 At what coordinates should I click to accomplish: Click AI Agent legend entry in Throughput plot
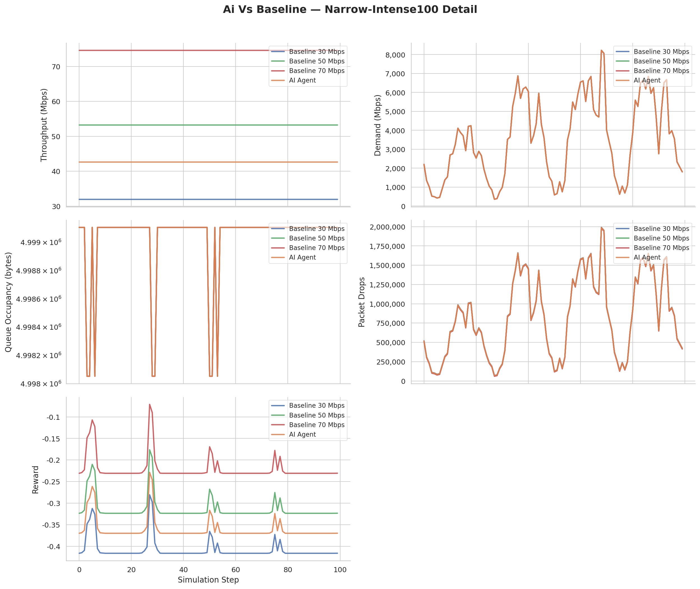(x=302, y=81)
